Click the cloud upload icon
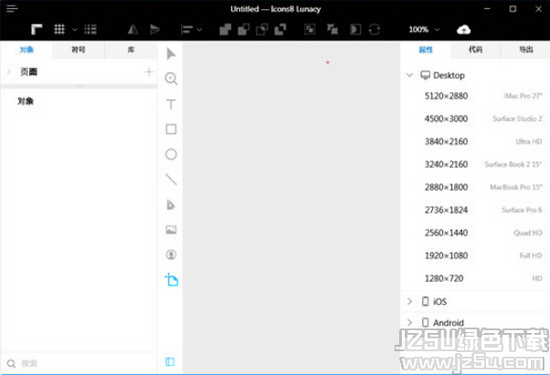 click(x=463, y=30)
